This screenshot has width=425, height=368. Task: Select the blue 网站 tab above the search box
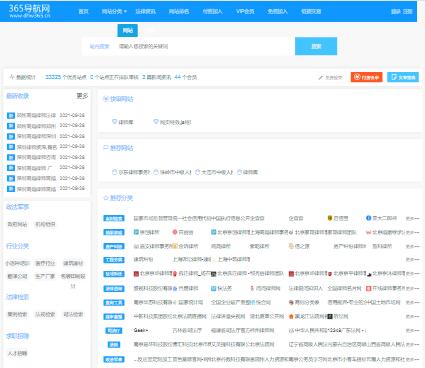[x=127, y=31]
